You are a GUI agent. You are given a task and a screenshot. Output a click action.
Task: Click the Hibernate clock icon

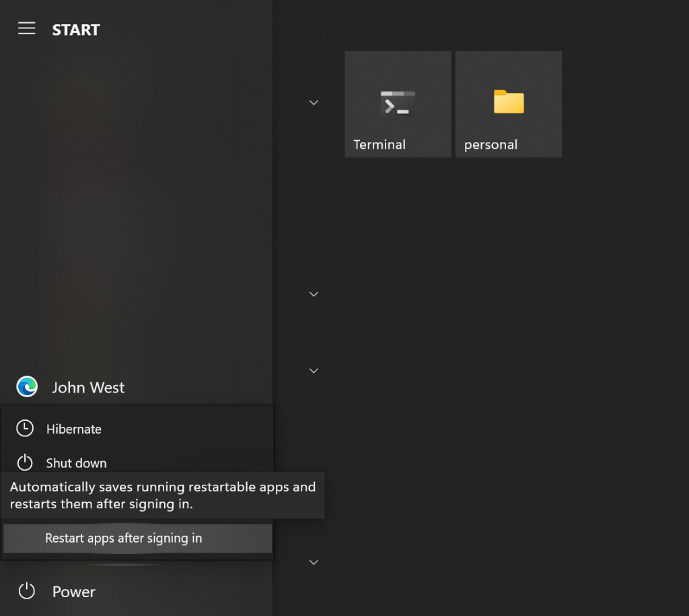[x=25, y=429]
